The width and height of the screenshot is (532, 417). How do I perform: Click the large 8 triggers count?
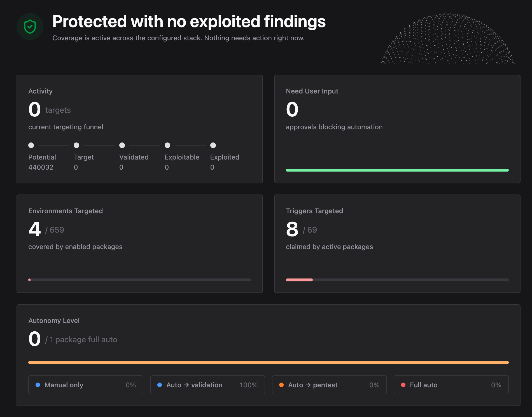(292, 229)
